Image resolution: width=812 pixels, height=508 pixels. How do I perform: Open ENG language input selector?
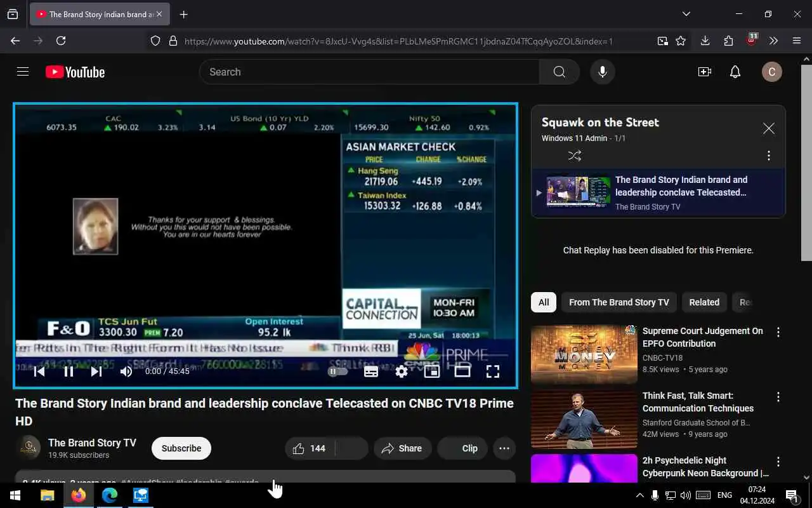(724, 495)
